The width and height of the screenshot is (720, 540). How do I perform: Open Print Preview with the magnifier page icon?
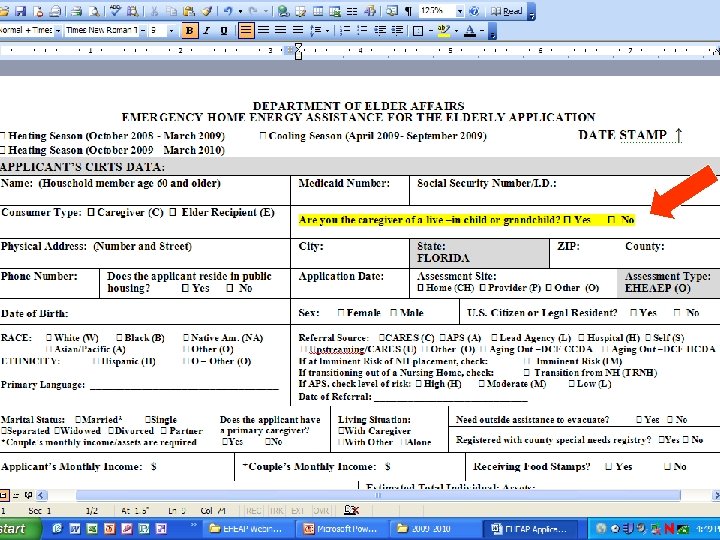pyautogui.click(x=94, y=11)
